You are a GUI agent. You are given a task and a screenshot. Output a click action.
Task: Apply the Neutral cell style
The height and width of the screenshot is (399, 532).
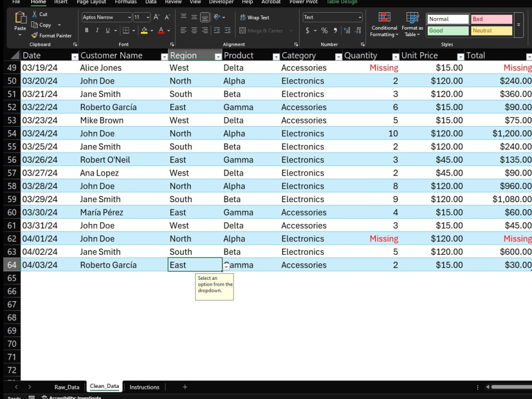[492, 30]
